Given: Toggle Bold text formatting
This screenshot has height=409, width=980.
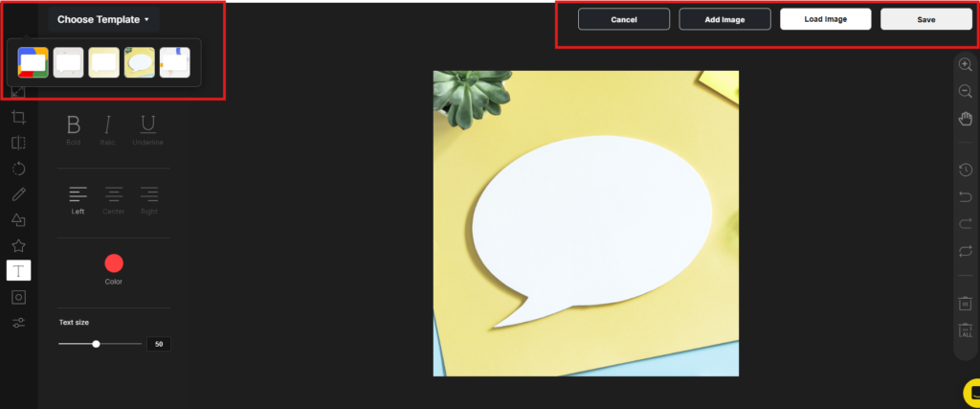Looking at the screenshot, I should click(74, 125).
